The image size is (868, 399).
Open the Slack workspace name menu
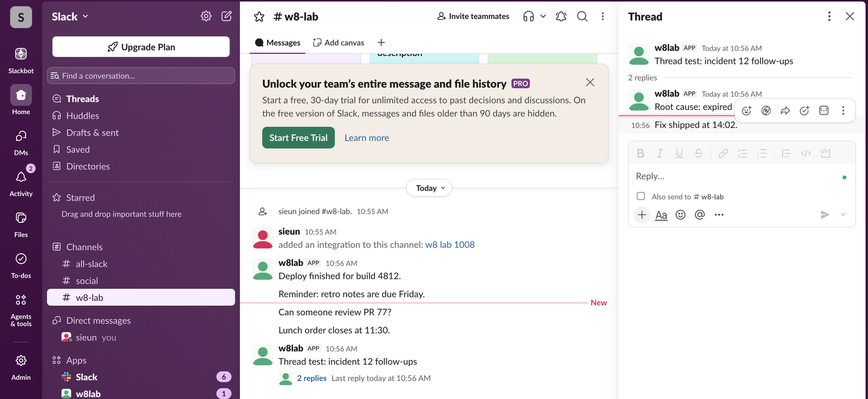point(70,17)
